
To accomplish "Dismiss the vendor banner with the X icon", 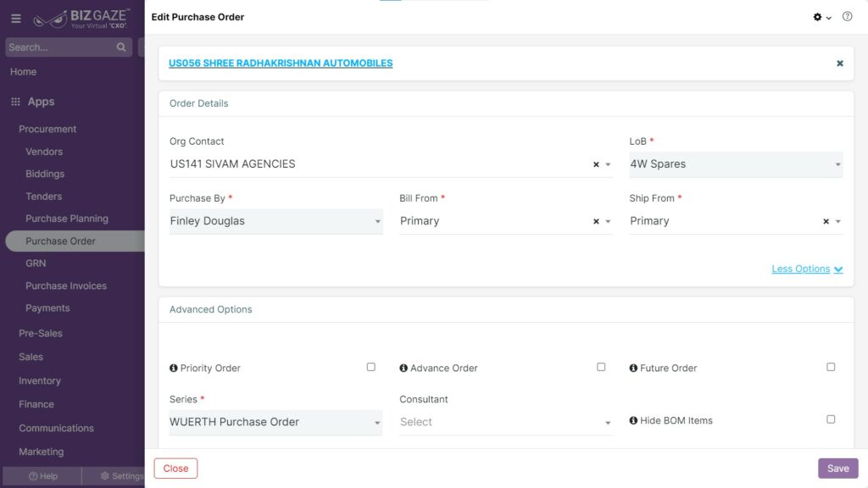I will tap(840, 64).
